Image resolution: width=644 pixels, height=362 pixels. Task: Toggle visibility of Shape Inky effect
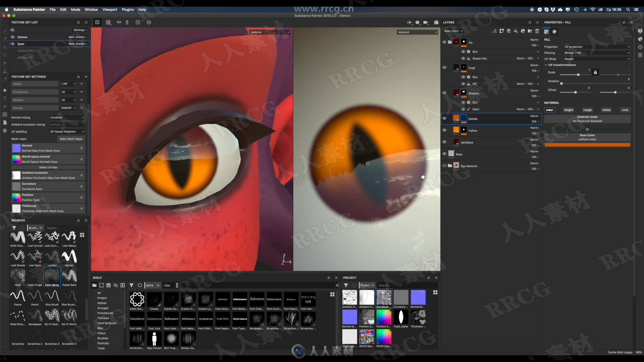[x=463, y=58]
